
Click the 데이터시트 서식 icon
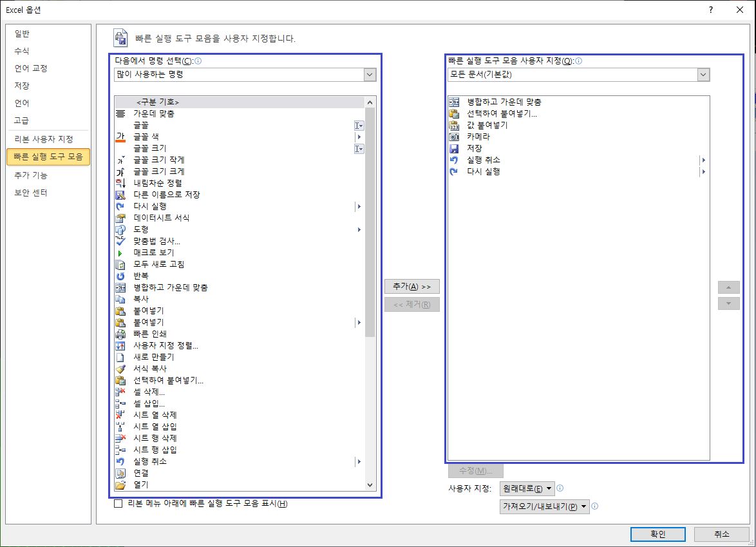120,218
